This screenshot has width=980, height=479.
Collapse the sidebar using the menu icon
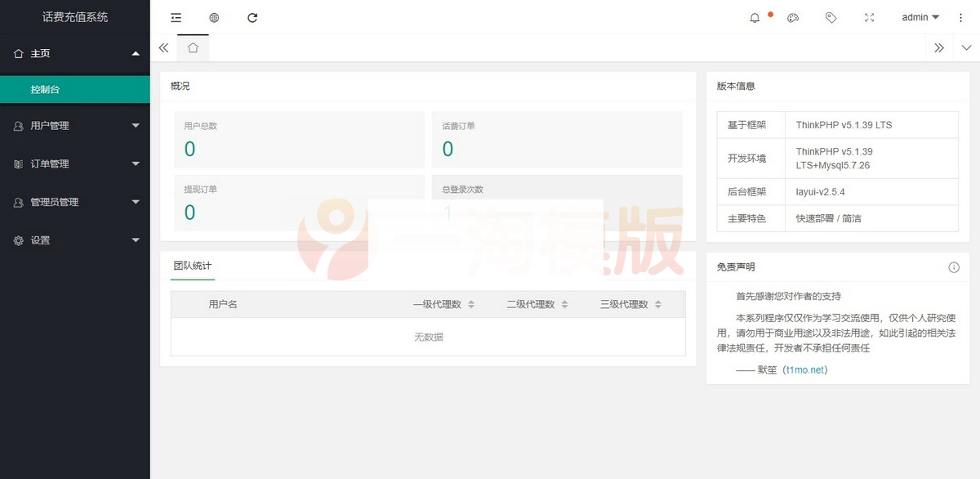(x=175, y=16)
